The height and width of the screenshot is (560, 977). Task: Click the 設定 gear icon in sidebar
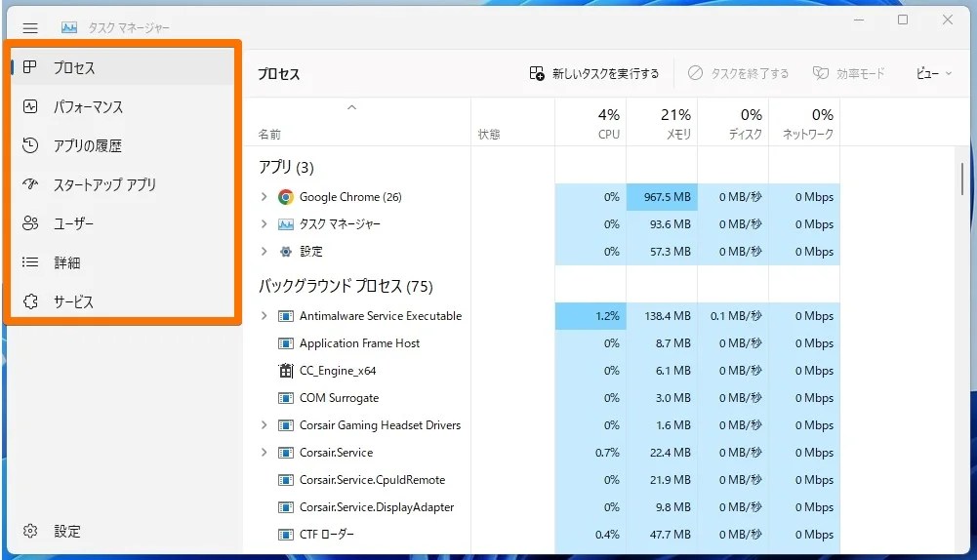click(x=30, y=531)
